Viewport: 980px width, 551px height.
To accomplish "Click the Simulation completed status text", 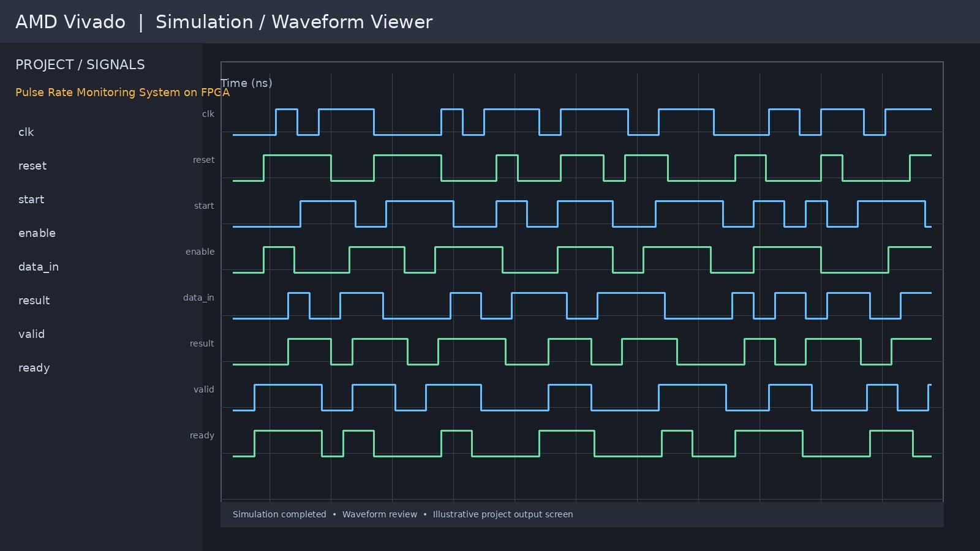I will pos(279,514).
